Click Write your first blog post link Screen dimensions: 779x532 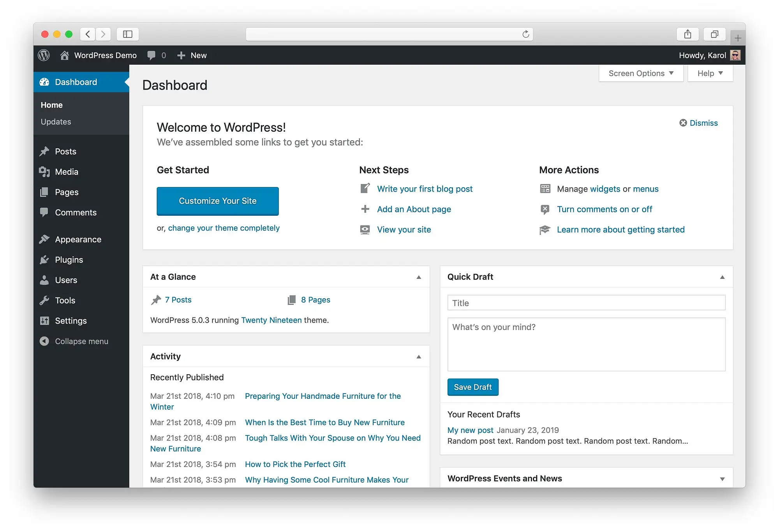click(x=425, y=188)
